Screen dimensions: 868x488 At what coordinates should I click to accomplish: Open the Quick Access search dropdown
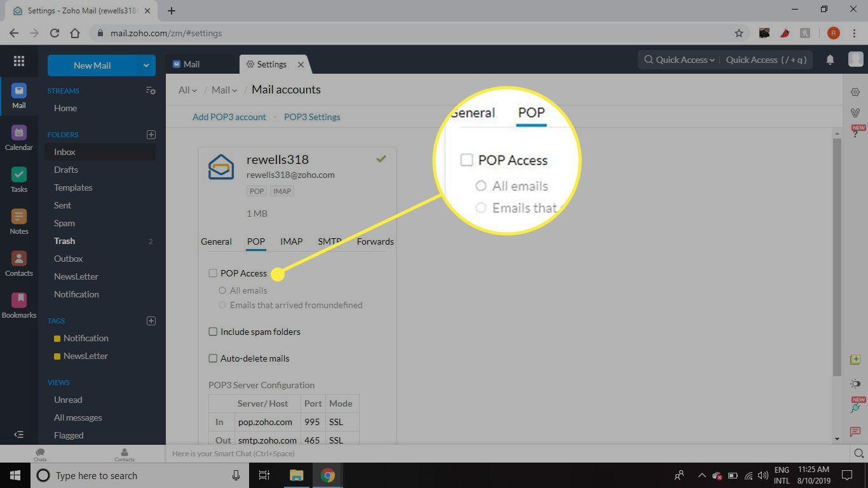pos(680,60)
